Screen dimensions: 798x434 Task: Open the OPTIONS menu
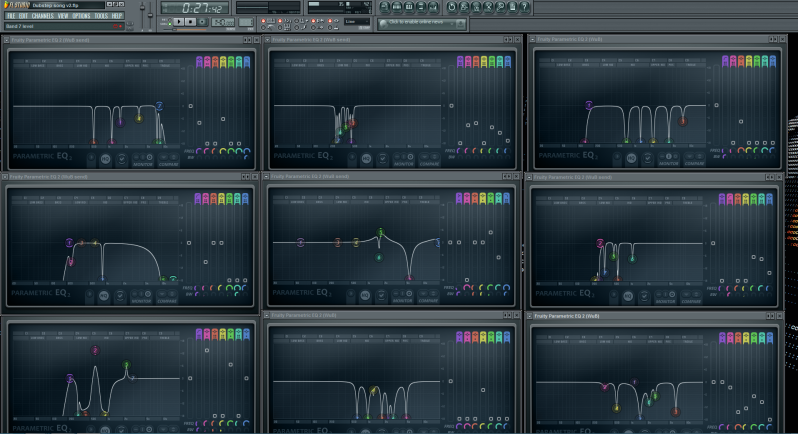pyautogui.click(x=81, y=16)
